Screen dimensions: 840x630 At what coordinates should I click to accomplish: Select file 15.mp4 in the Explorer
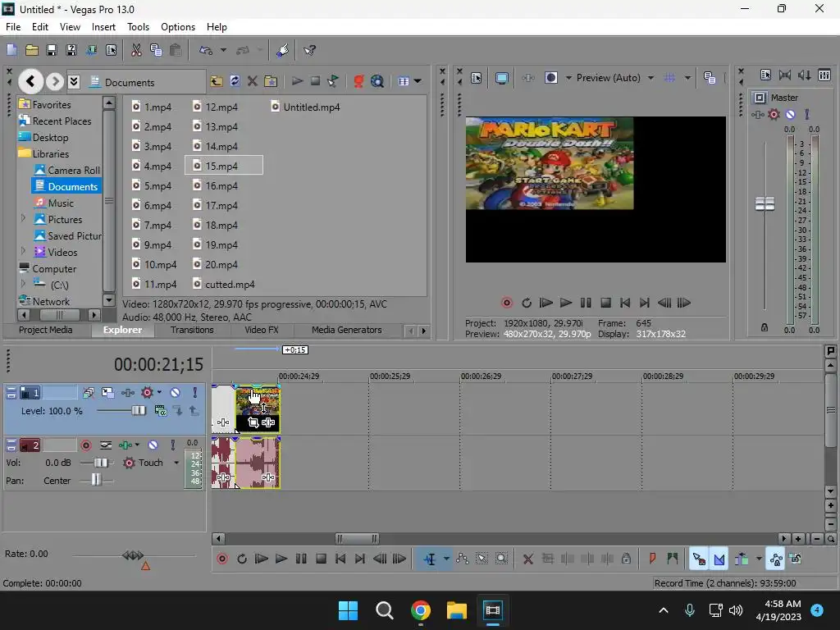point(223,166)
